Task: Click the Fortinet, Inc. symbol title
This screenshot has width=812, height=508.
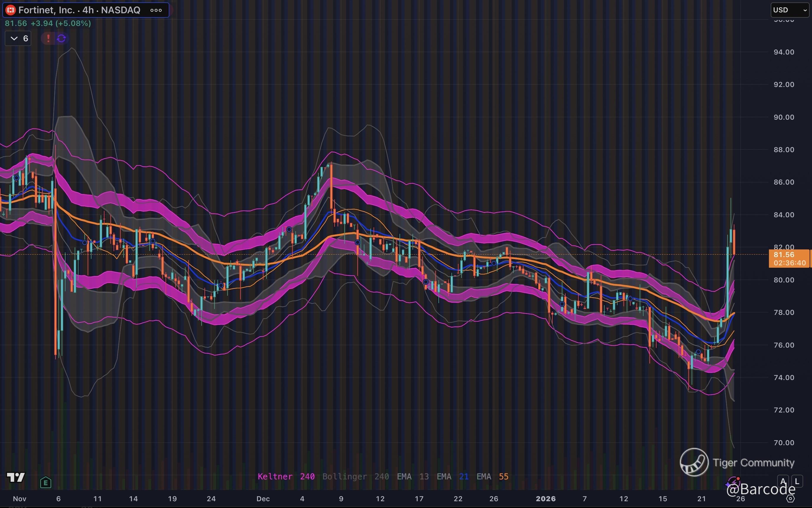Action: pos(46,10)
